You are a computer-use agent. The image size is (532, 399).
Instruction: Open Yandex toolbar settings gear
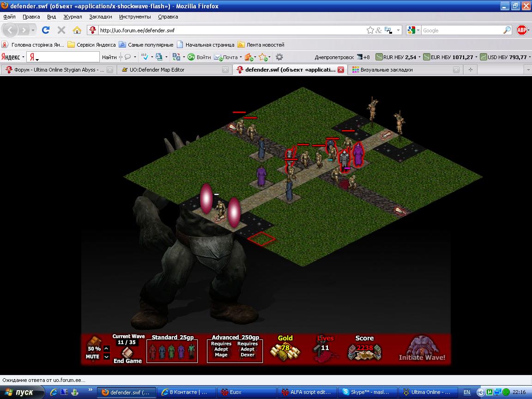tap(279, 57)
